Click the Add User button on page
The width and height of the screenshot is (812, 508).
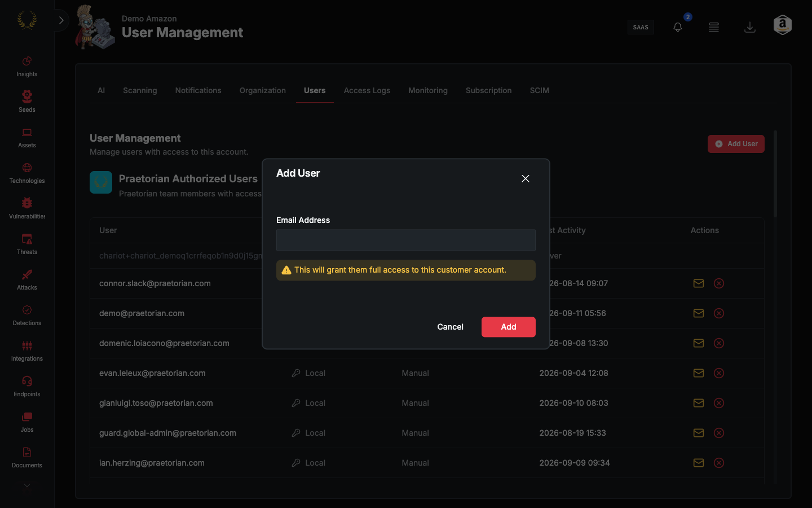[x=736, y=144]
